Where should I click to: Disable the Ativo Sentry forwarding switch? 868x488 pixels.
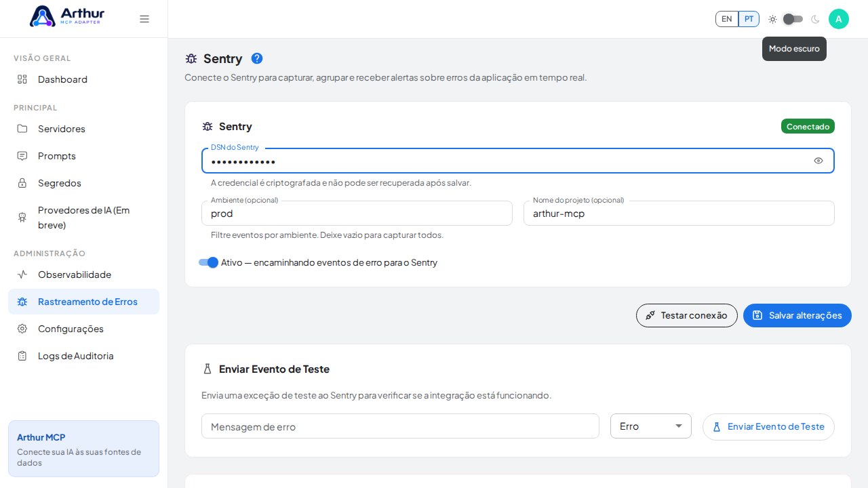click(x=208, y=262)
